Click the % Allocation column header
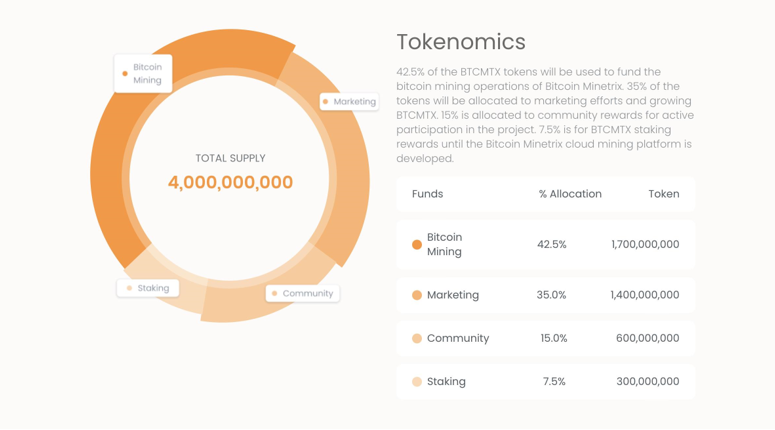The height and width of the screenshot is (430, 775). 570,194
